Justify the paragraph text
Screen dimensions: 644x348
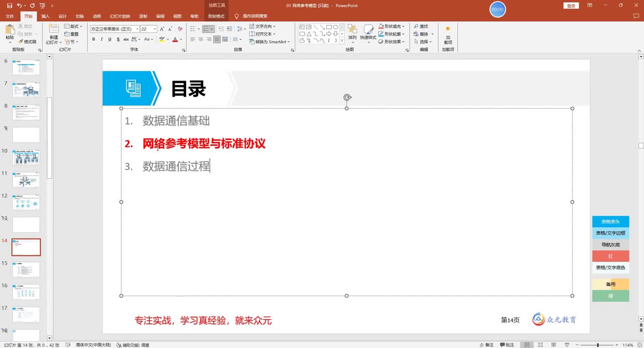coord(216,39)
